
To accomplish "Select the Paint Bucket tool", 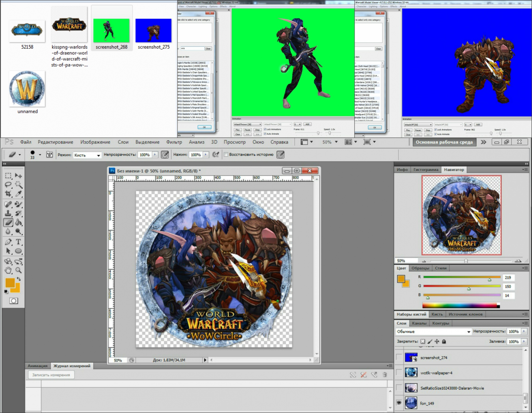I will [x=19, y=222].
